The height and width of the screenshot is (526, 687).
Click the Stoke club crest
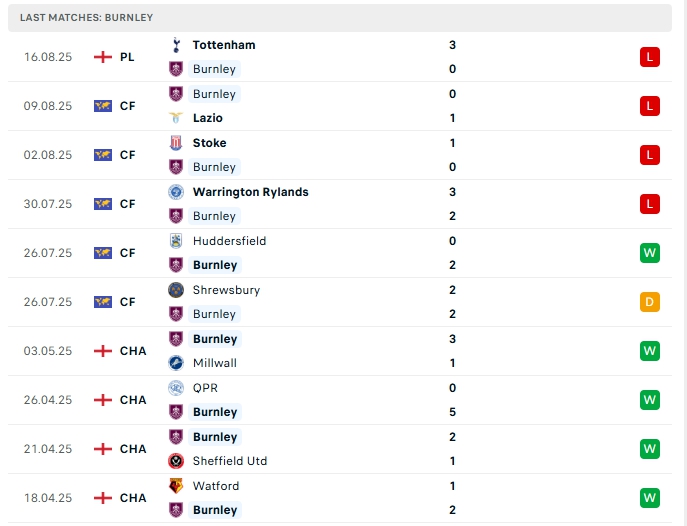[x=176, y=143]
